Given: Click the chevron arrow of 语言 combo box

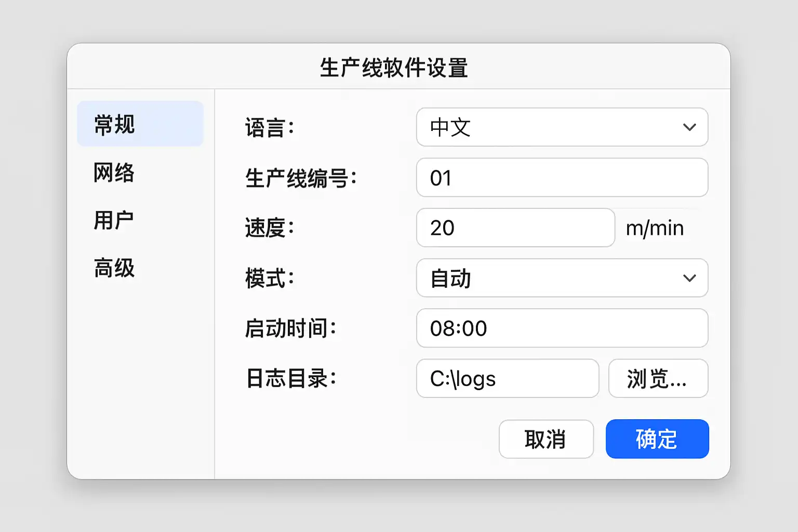Looking at the screenshot, I should [x=689, y=127].
